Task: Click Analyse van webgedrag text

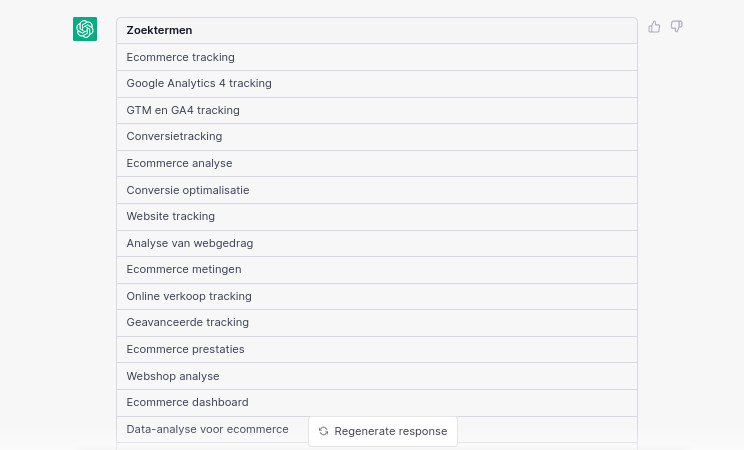Action: click(x=190, y=244)
